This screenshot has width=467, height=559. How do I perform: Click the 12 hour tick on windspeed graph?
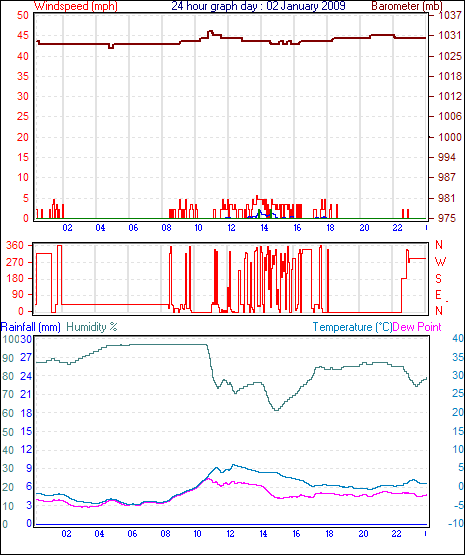click(231, 228)
